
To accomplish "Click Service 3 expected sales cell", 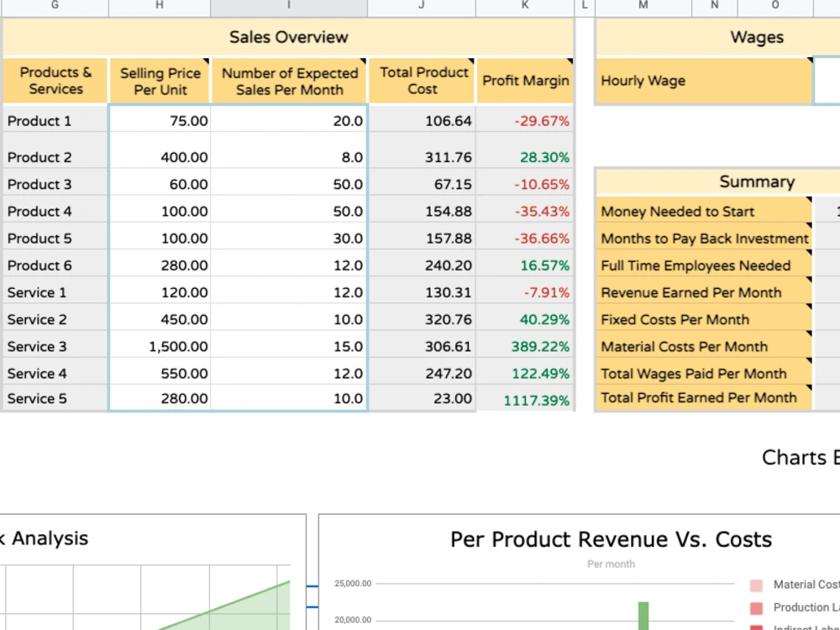I will pyautogui.click(x=289, y=346).
